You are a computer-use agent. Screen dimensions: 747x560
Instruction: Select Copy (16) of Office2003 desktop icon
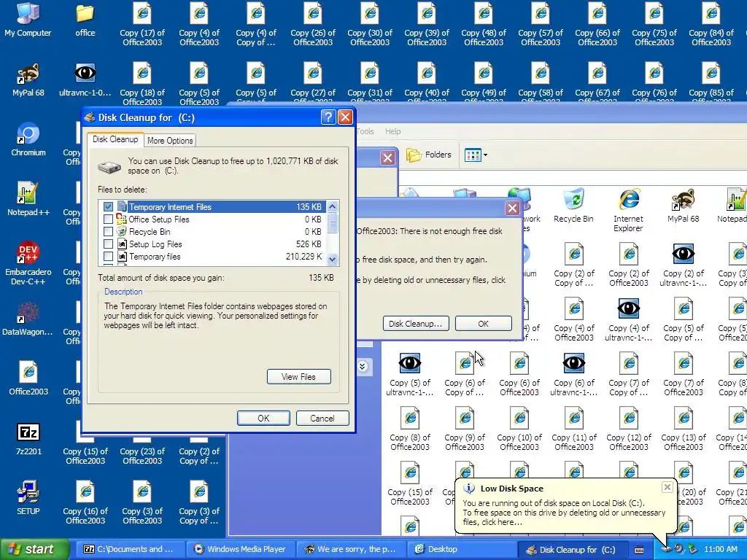pos(85,503)
